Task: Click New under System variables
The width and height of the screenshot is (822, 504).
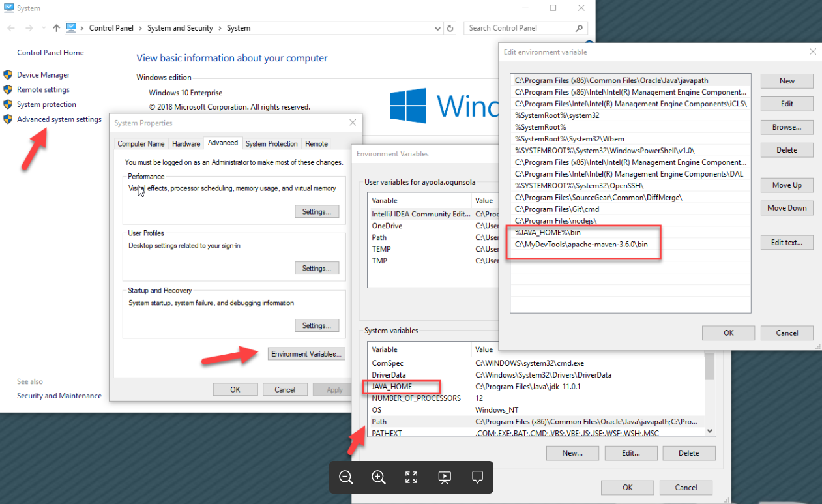Action: point(572,453)
